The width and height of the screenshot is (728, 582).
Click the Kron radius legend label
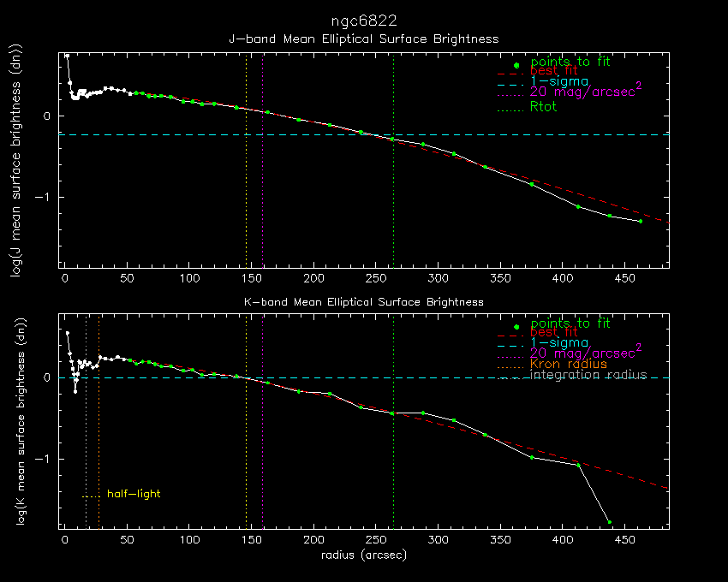click(569, 364)
